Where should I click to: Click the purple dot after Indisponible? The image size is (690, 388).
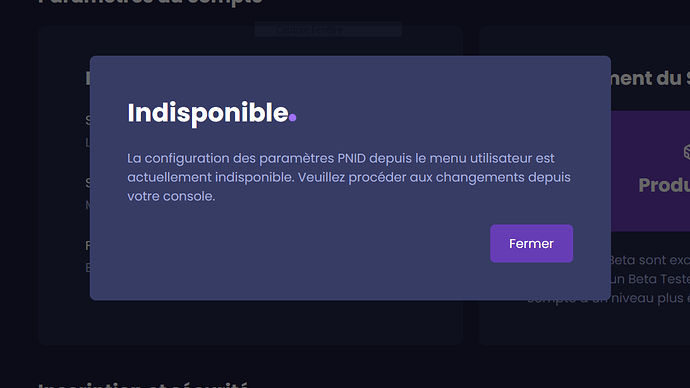coord(293,117)
